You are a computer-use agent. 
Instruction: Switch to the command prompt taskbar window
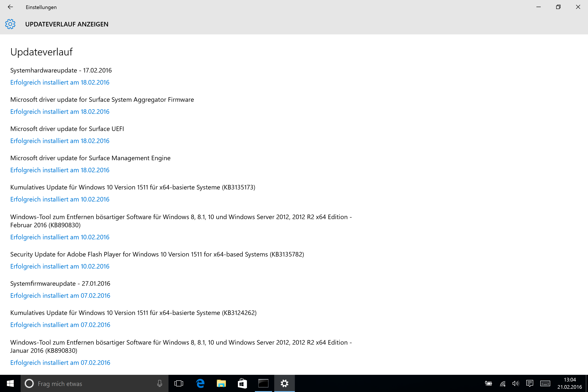click(x=263, y=383)
